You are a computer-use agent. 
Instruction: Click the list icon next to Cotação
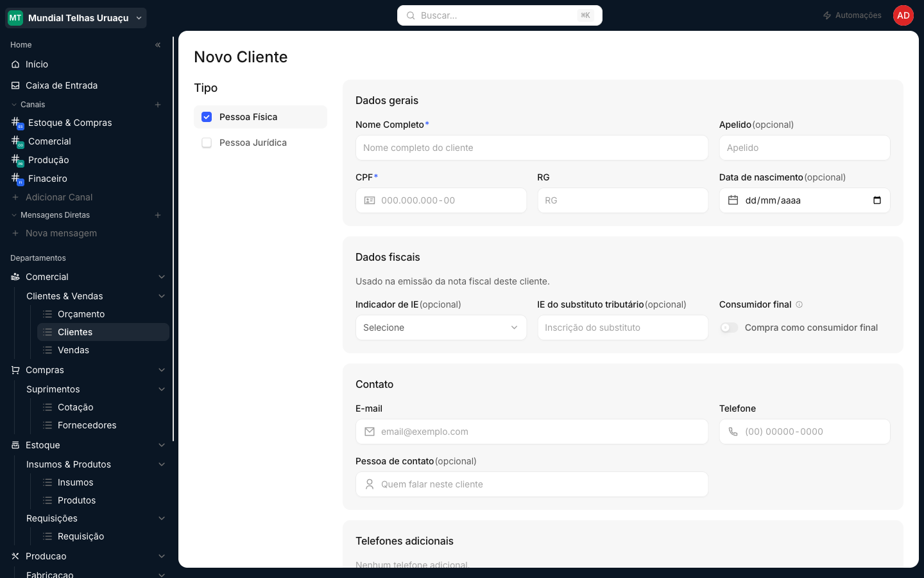coord(47,407)
